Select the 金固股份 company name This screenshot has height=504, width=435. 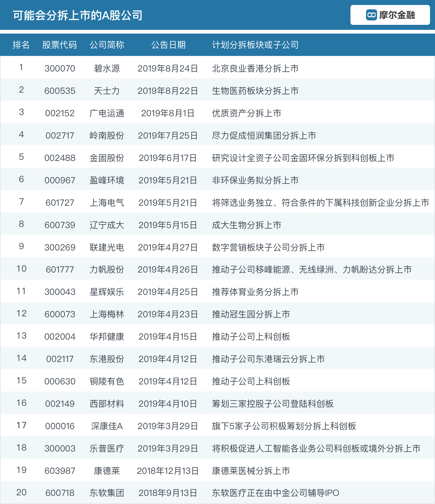[x=107, y=158]
